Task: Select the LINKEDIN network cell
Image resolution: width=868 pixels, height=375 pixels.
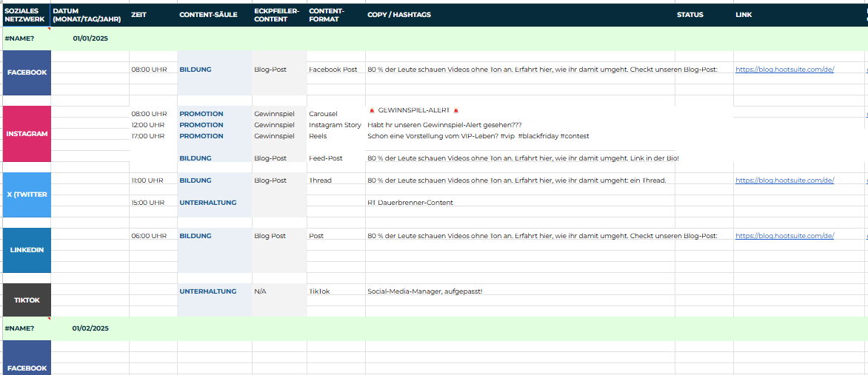Action: click(27, 250)
